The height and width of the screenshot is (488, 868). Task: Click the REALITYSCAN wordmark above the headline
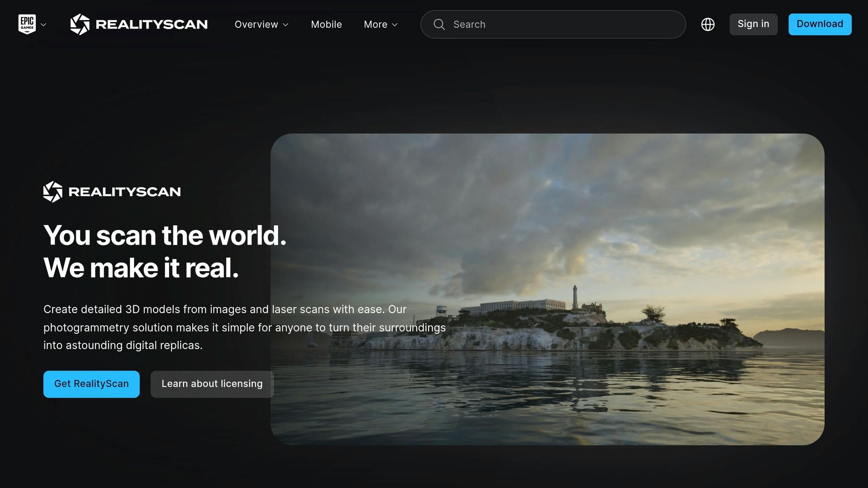pos(125,191)
